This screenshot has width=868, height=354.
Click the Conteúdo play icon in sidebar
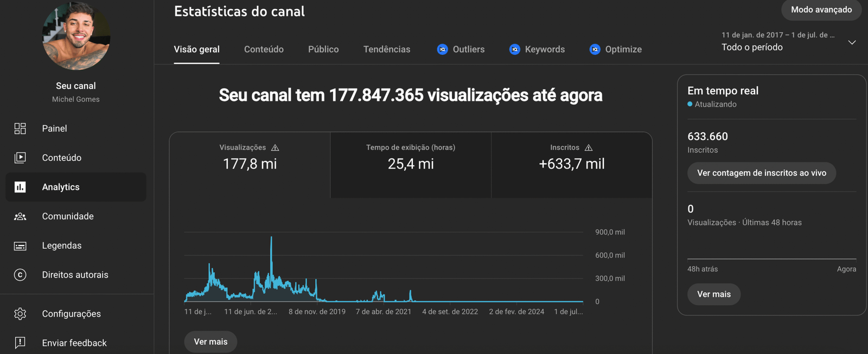coord(20,158)
